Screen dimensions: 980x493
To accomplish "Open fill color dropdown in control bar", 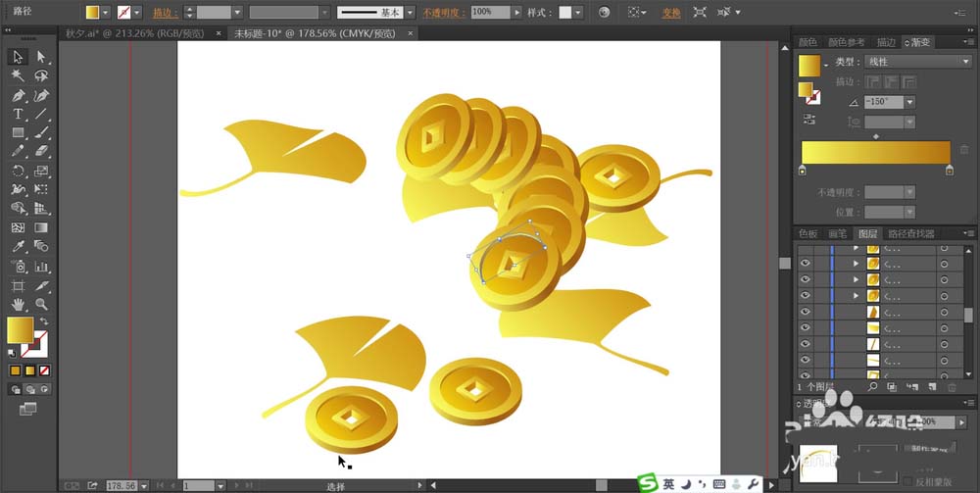I will click(x=105, y=12).
